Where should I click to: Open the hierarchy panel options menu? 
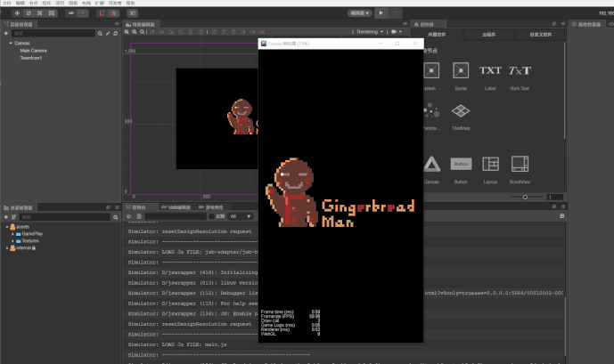[x=117, y=24]
